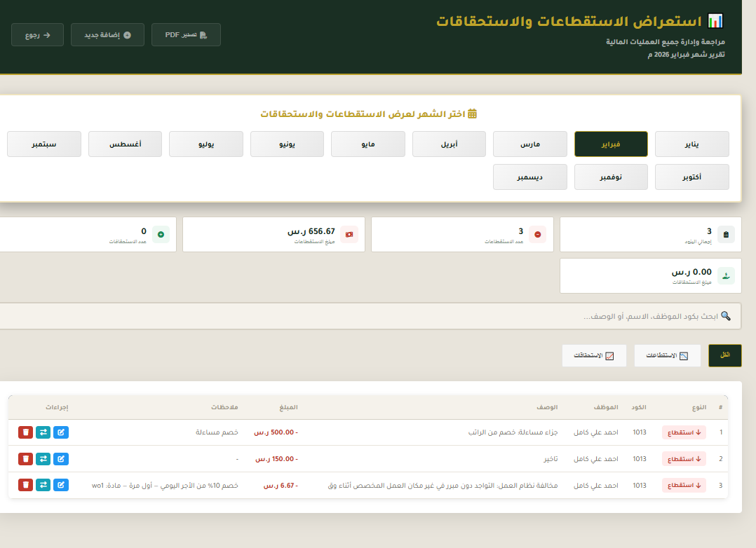Image resolution: width=756 pixels, height=548 pixels.
Task: Select the "الكل" filter tab
Action: 724,355
